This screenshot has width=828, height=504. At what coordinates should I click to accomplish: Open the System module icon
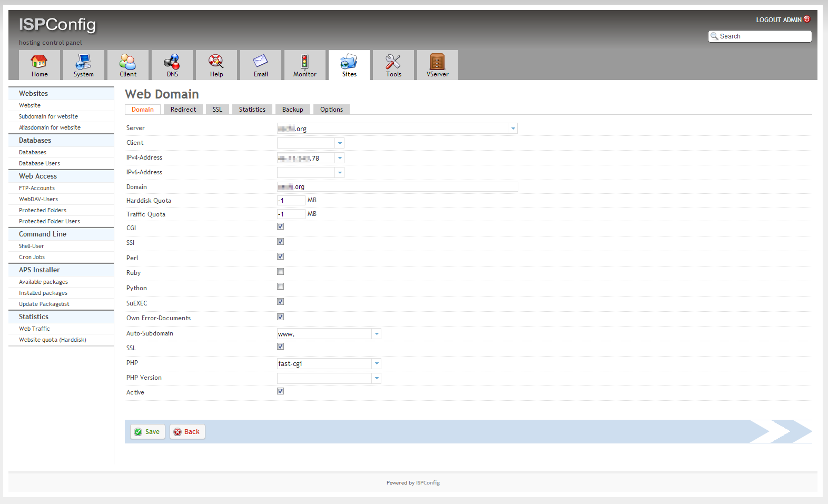(83, 62)
